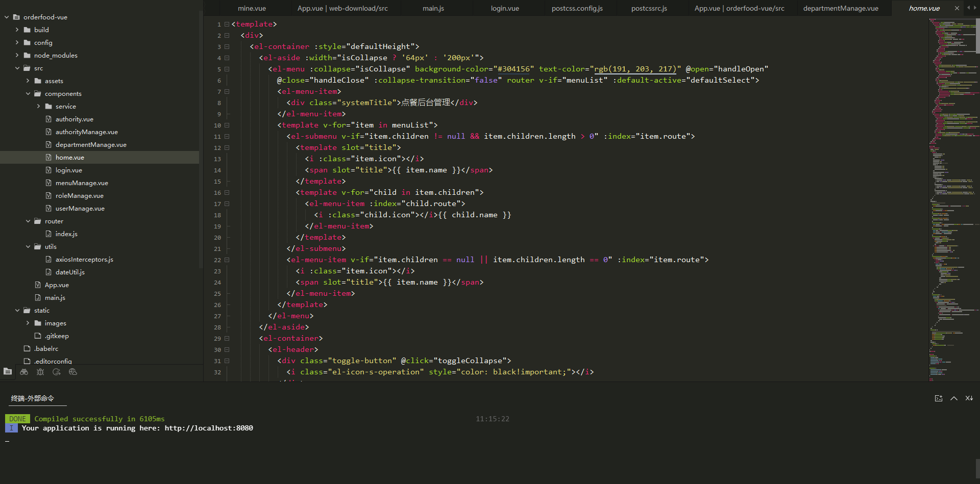The height and width of the screenshot is (484, 980).
Task: Fold code at line 1 template
Action: coord(227,24)
